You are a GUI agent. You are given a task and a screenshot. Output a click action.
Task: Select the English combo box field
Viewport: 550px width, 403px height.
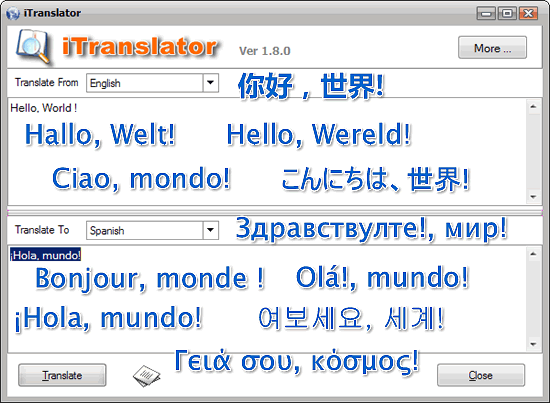point(153,83)
